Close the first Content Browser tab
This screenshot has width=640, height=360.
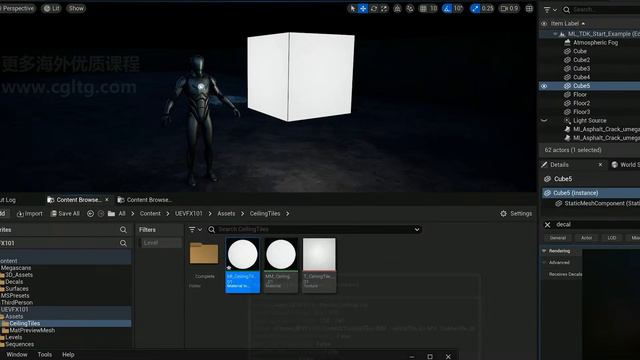coord(107,200)
